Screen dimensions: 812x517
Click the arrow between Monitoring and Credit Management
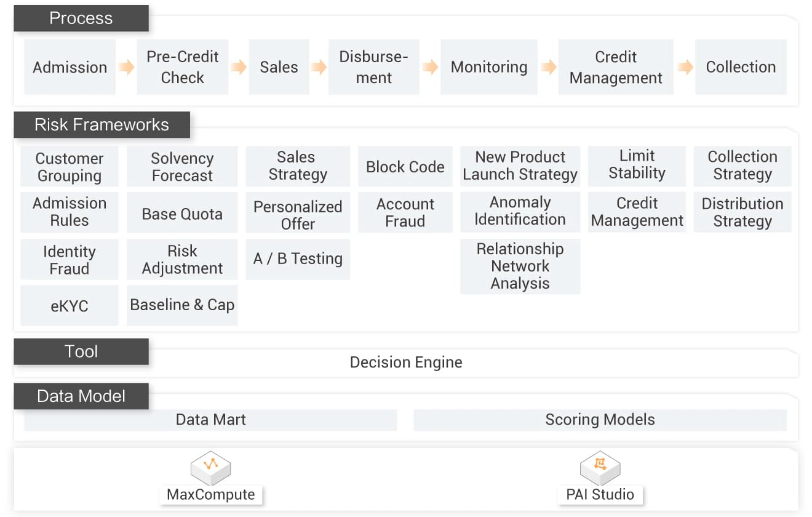click(x=548, y=67)
